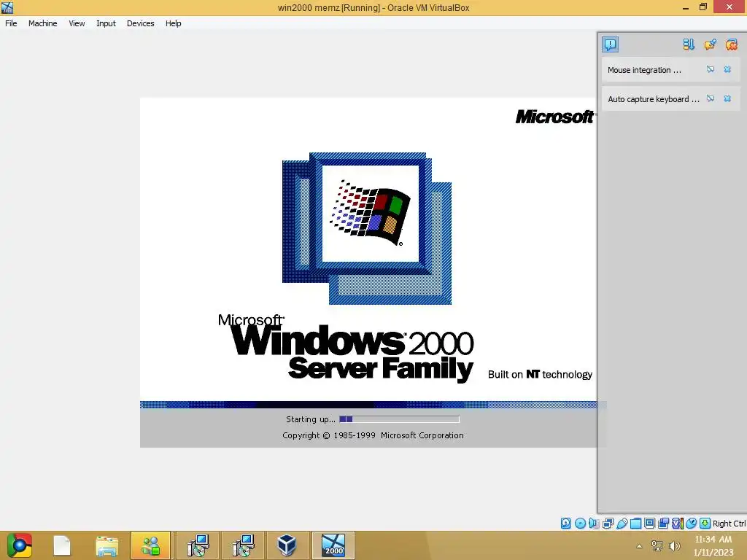Minimize the VirtualBox window
The width and height of the screenshot is (747, 560).
coord(686,7)
